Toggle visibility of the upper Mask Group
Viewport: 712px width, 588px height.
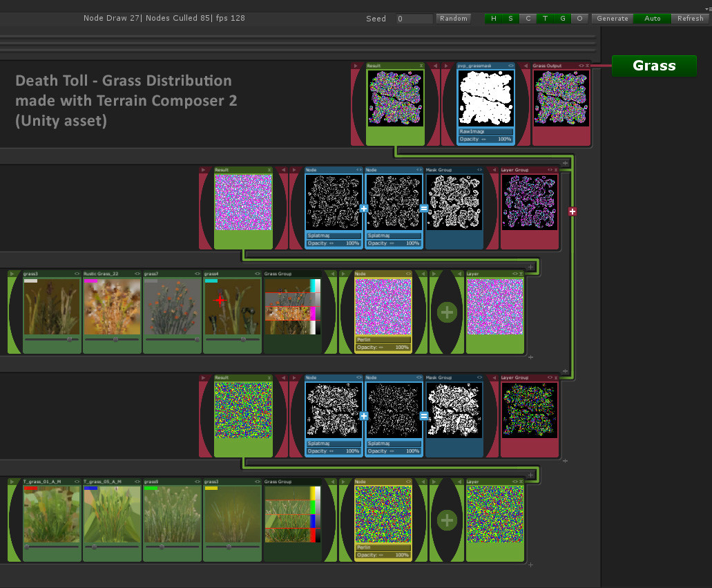pyautogui.click(x=479, y=170)
